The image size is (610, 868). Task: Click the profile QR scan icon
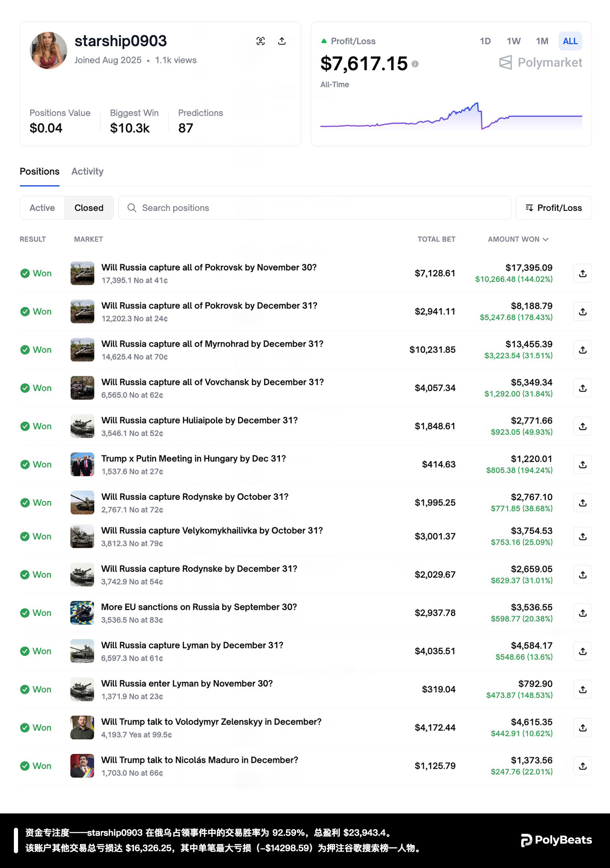point(260,41)
